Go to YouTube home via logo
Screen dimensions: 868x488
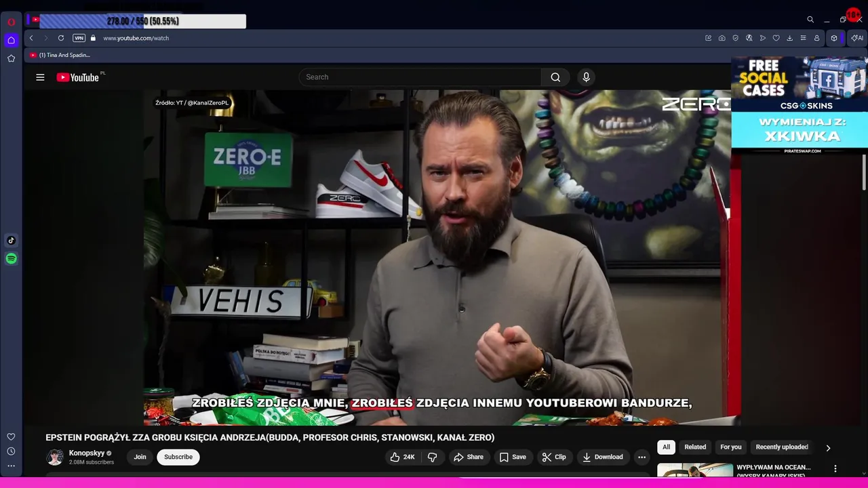78,77
